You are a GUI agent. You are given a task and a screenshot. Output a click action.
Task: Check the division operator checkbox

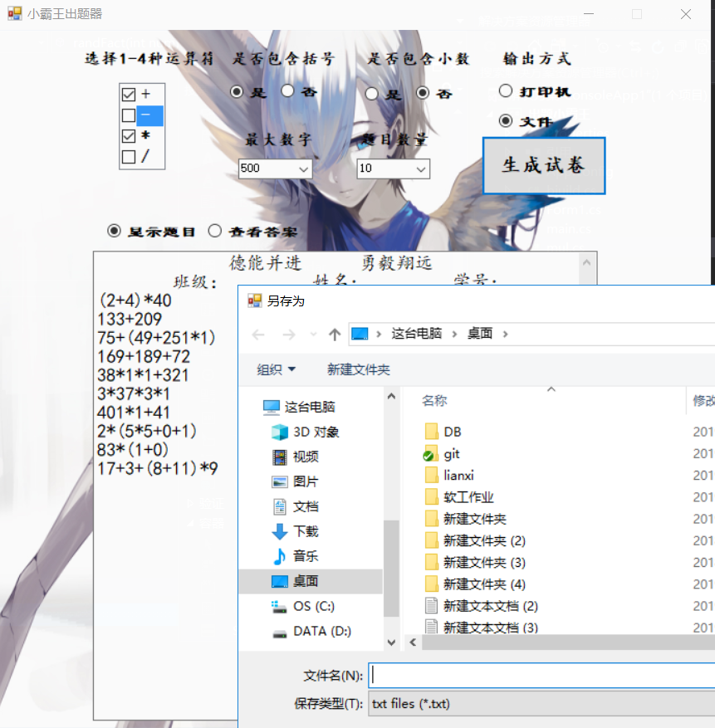(x=129, y=157)
